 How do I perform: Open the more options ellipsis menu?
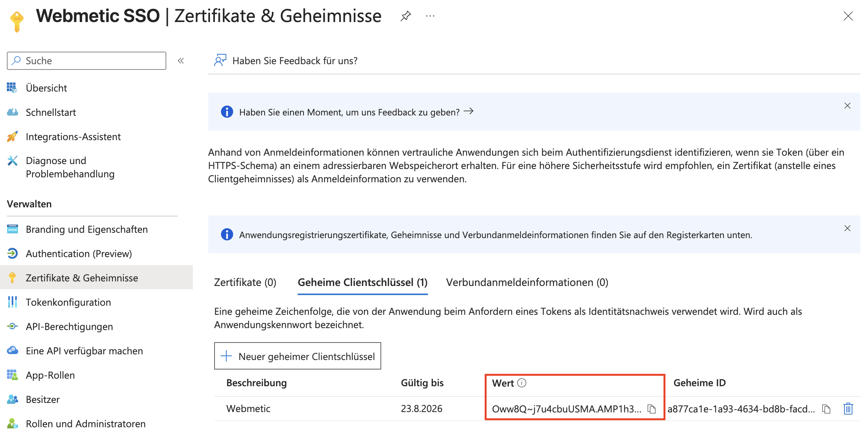(x=430, y=16)
